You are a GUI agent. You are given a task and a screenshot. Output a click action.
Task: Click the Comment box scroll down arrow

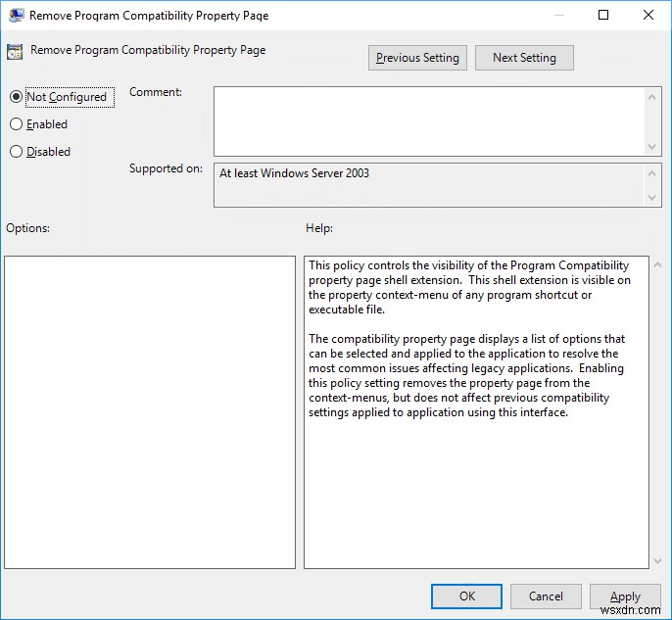pyautogui.click(x=651, y=147)
